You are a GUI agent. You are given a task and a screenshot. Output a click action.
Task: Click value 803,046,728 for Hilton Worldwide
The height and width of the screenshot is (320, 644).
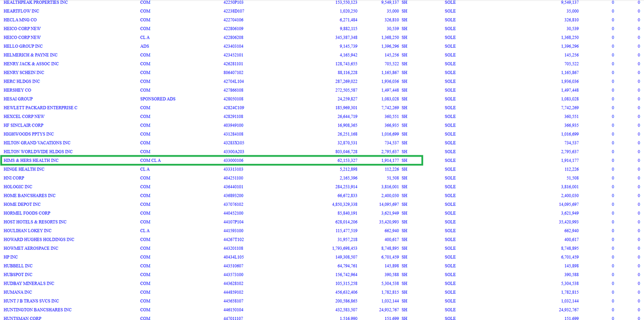pyautogui.click(x=345, y=152)
